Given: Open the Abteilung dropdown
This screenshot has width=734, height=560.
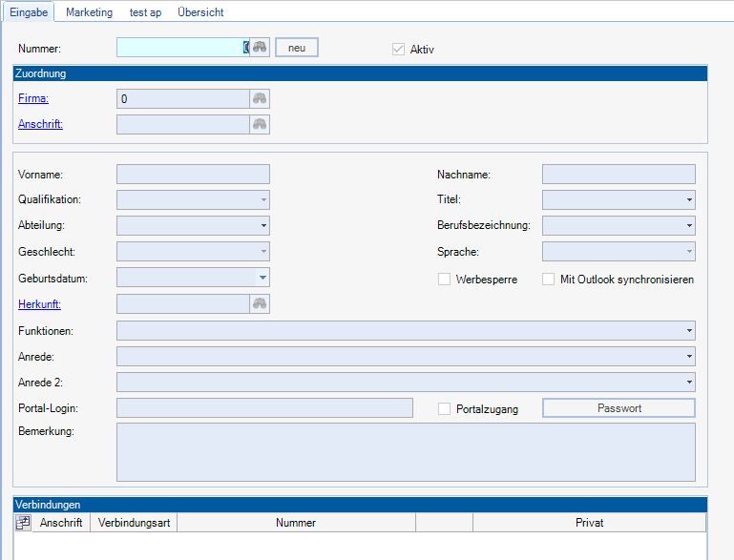Looking at the screenshot, I should [263, 226].
